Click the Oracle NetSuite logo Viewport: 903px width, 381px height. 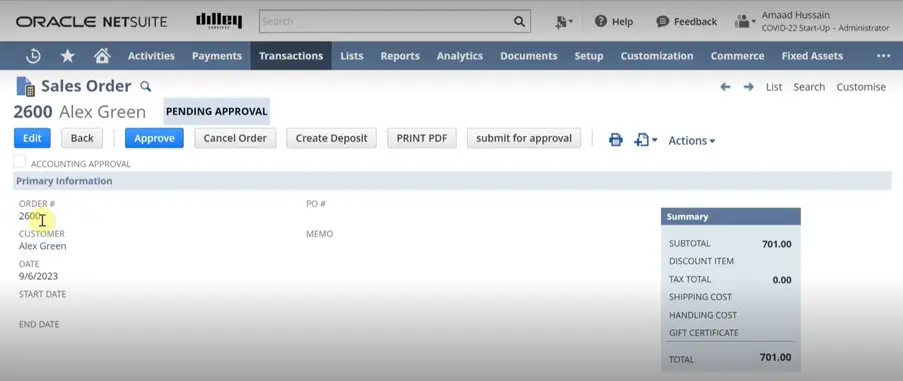point(92,22)
